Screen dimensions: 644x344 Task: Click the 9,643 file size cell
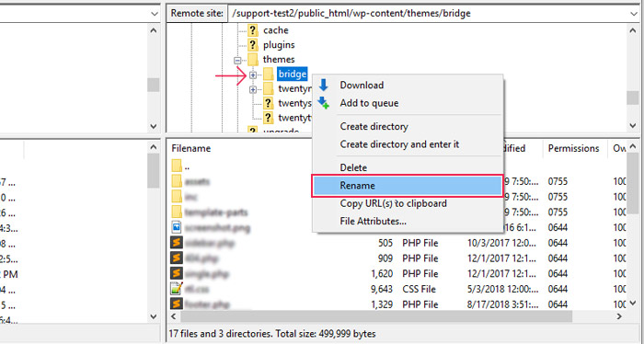pos(382,289)
